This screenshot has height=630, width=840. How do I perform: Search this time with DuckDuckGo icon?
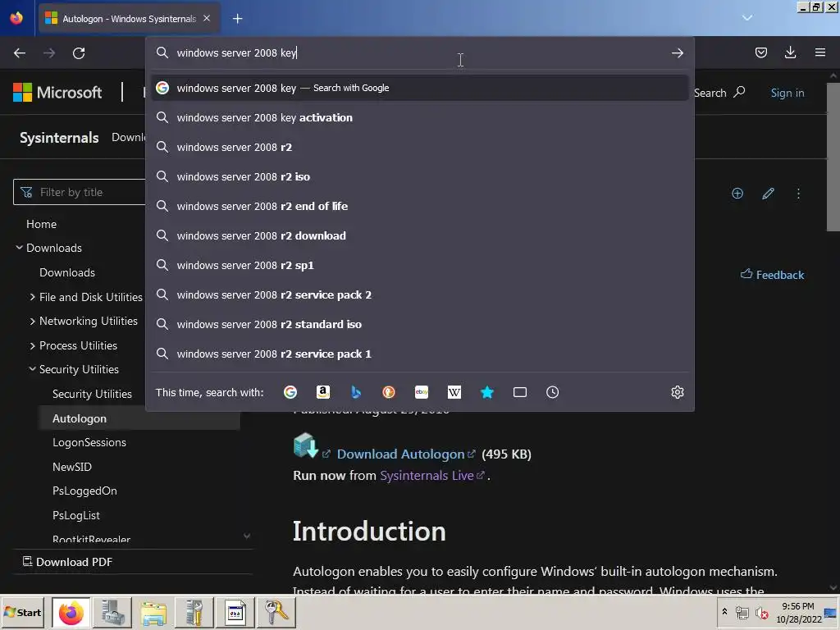pos(388,392)
